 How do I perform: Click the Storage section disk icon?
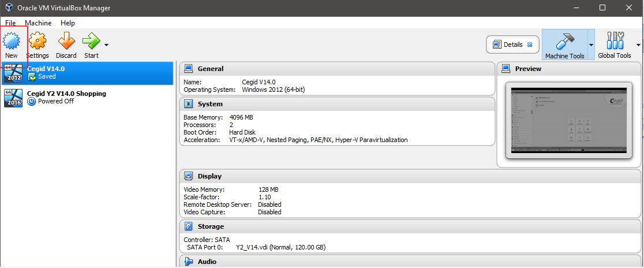189,226
